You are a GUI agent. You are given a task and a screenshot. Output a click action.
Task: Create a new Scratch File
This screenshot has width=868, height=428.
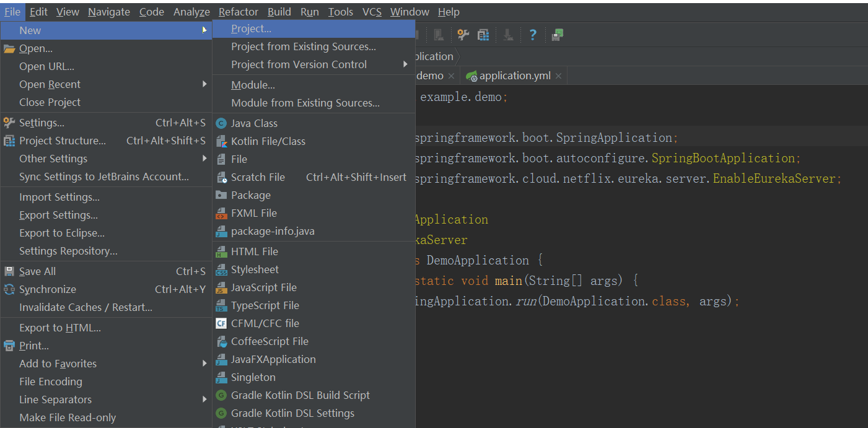point(258,177)
